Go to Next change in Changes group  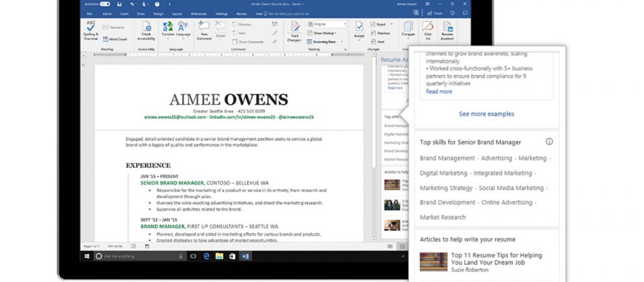[378, 42]
